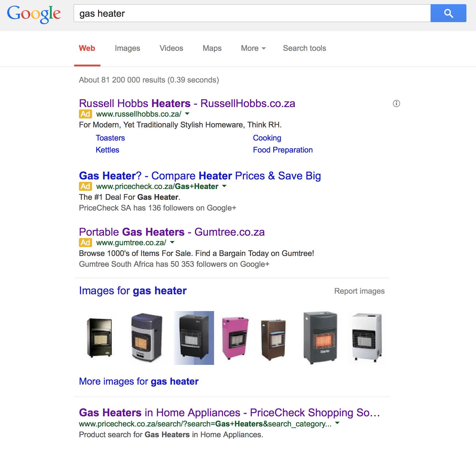Click 'About 81 200 000 results' text
The height and width of the screenshot is (454, 476).
click(x=149, y=80)
